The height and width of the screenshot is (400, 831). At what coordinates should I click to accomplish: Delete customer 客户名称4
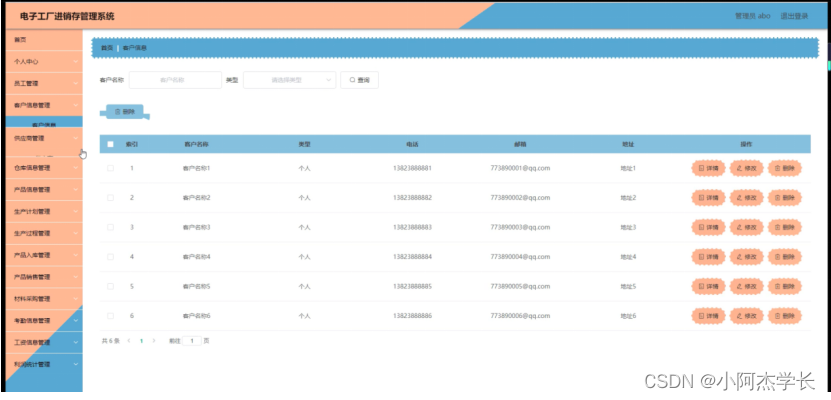[784, 257]
